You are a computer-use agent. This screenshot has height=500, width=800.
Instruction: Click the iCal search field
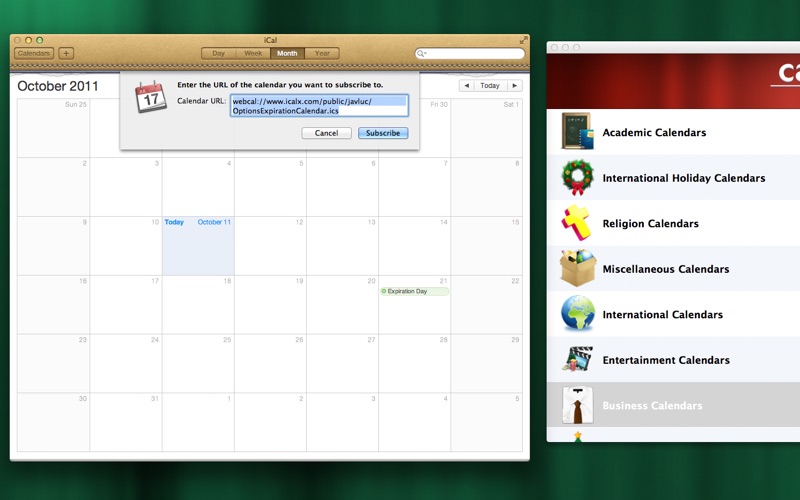(x=470, y=54)
